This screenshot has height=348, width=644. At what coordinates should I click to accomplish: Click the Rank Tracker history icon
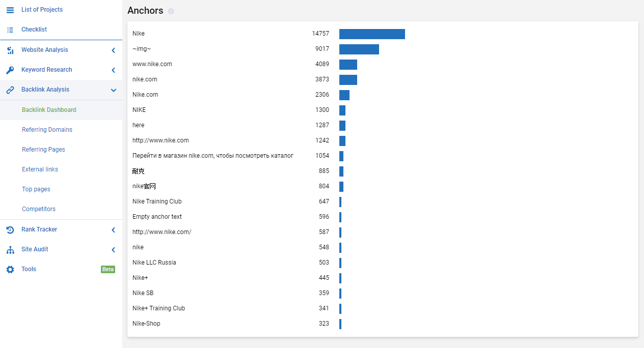click(x=10, y=229)
